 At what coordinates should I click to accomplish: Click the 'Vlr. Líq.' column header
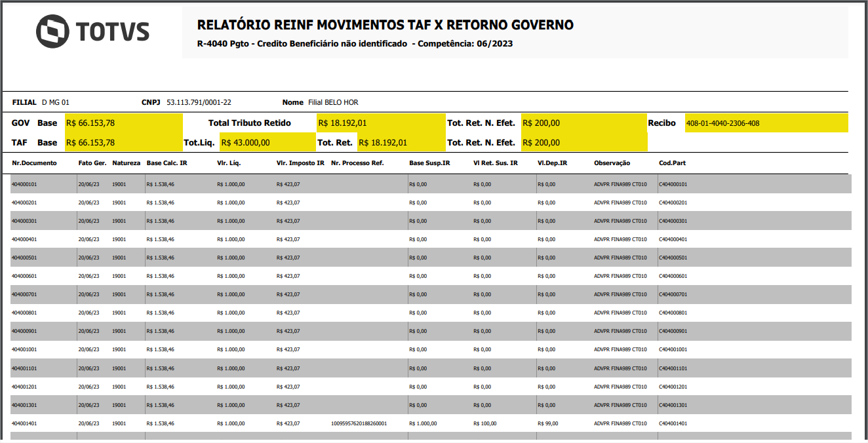click(229, 163)
